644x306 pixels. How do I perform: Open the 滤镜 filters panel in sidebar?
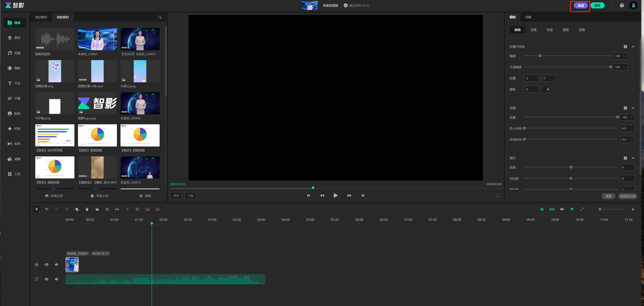14,159
